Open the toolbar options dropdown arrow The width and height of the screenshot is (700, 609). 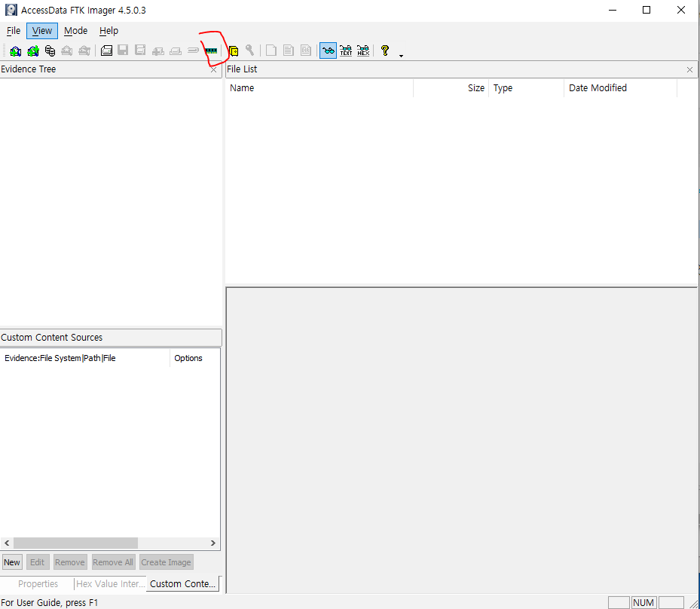click(x=401, y=56)
